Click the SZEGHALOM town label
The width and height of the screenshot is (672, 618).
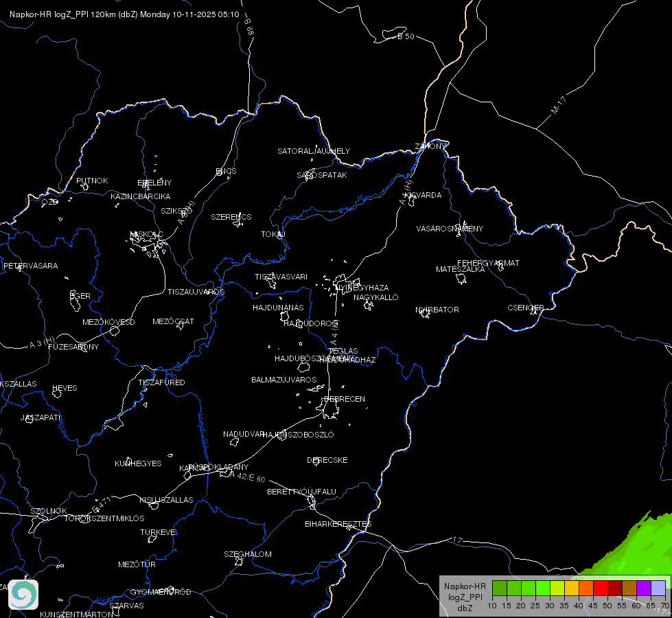(248, 554)
